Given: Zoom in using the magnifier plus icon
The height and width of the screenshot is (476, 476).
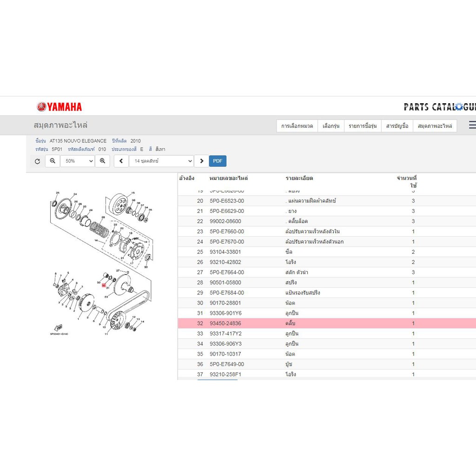Looking at the screenshot, I should tap(103, 161).
